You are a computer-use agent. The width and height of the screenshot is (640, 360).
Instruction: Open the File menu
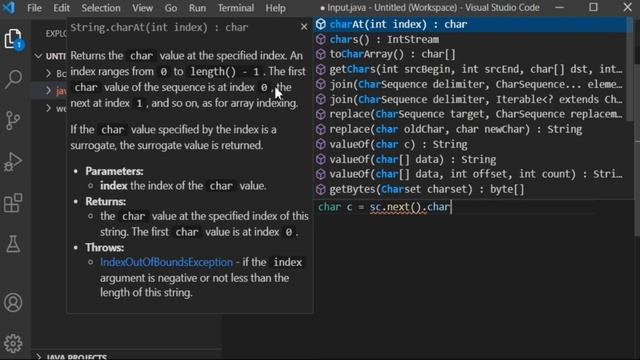[x=34, y=8]
